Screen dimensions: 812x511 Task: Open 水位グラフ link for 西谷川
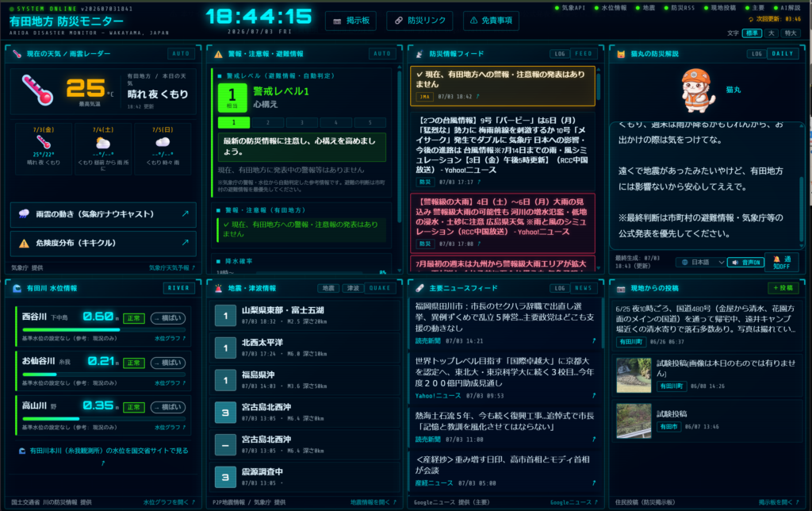click(170, 339)
